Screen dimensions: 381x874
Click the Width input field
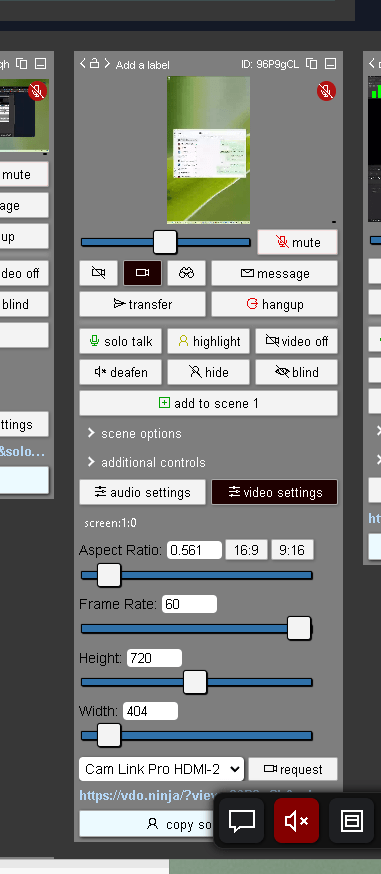150,711
